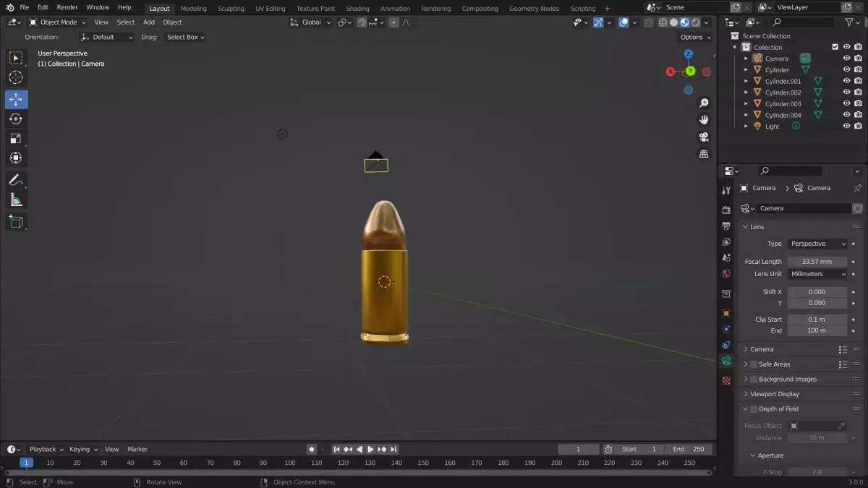Switch to wireframe viewport shading
868x488 pixels.
(x=663, y=22)
